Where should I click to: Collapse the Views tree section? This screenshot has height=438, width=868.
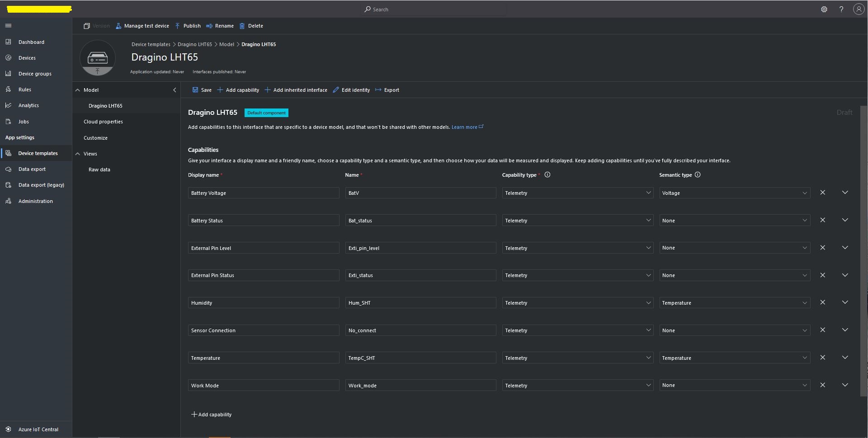pyautogui.click(x=78, y=154)
